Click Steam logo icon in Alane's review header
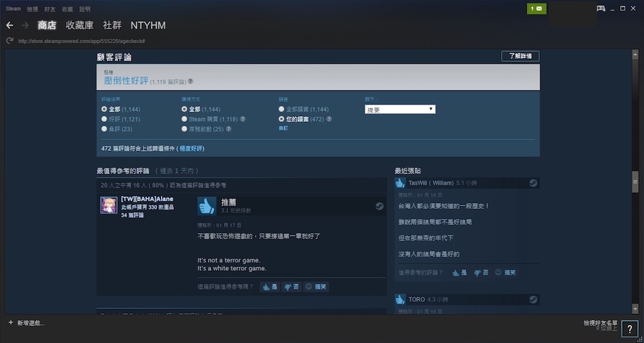The height and width of the screenshot is (343, 644). point(379,206)
